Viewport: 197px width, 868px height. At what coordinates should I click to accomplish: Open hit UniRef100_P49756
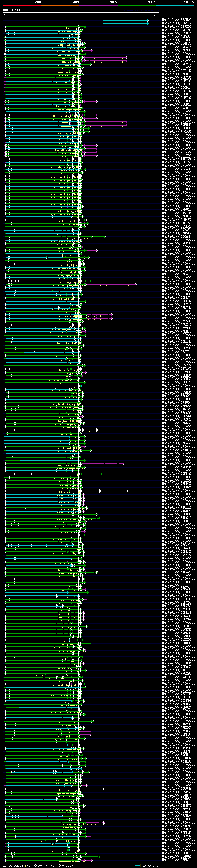pos(176,213)
